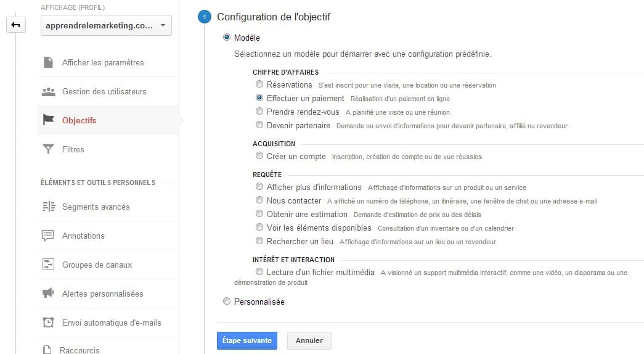Select the Personnalisée radio button
Screen dimensions: 644x354
[227, 302]
